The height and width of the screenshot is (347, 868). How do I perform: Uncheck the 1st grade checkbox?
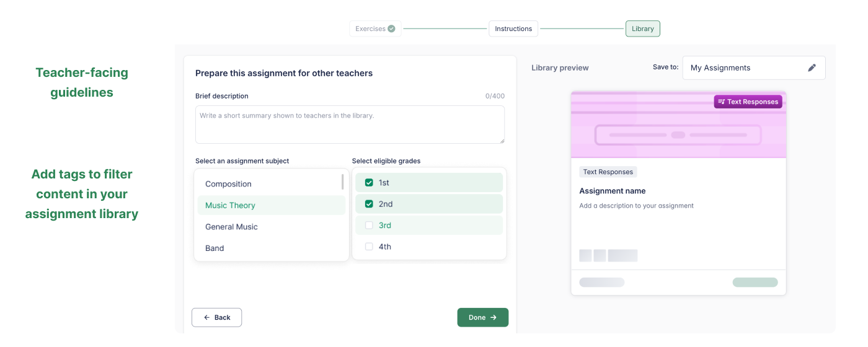point(369,183)
